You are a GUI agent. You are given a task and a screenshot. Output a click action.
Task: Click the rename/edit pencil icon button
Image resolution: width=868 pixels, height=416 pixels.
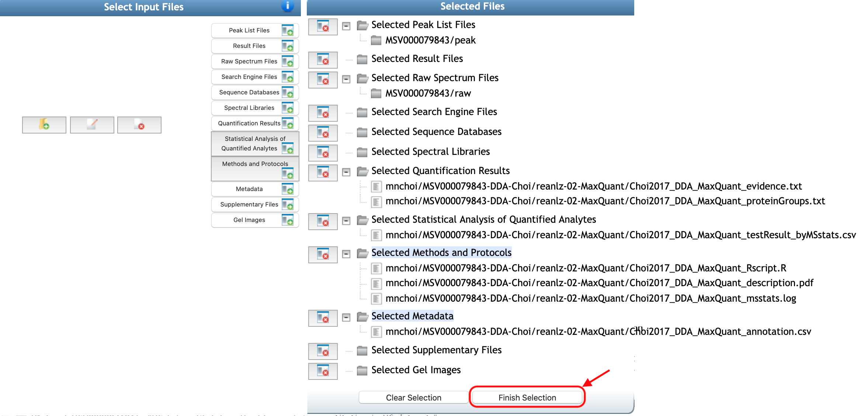point(92,125)
